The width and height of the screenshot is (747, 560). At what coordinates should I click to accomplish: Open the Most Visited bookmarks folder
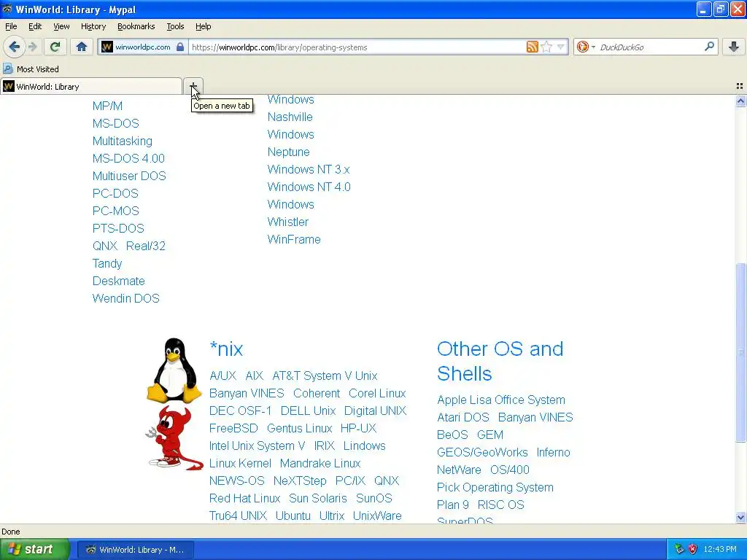click(31, 69)
